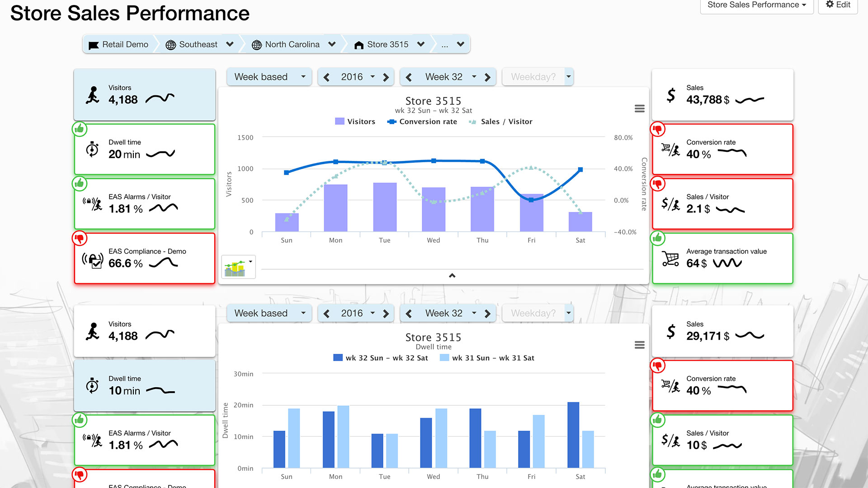Click the Store Sales Performance page title
The width and height of the screenshot is (868, 488).
coord(130,13)
